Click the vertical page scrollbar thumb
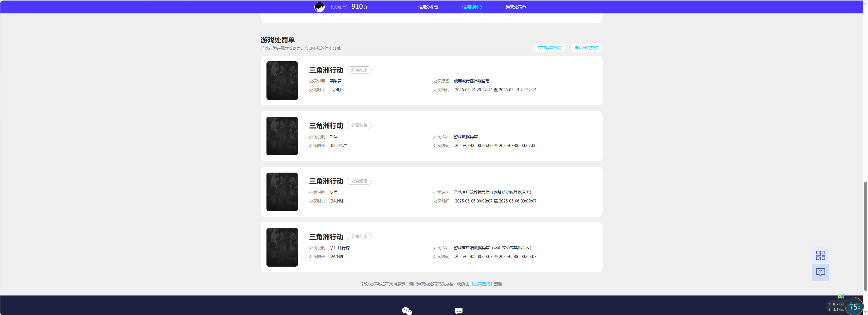Viewport: 868px width, 315px height. 865,236
